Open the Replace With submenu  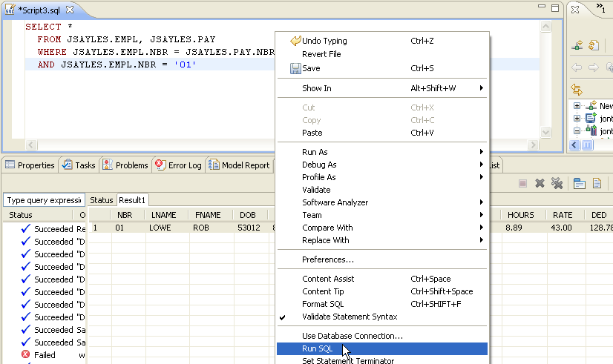tap(382, 240)
